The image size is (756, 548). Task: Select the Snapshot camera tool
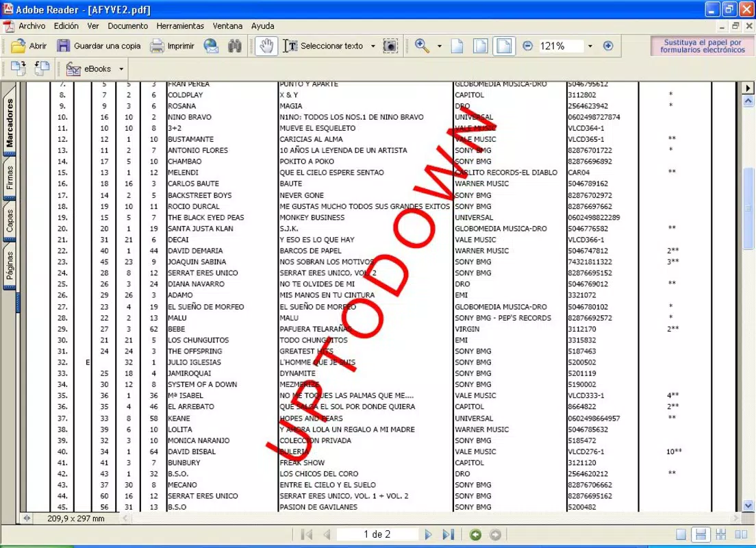(390, 47)
